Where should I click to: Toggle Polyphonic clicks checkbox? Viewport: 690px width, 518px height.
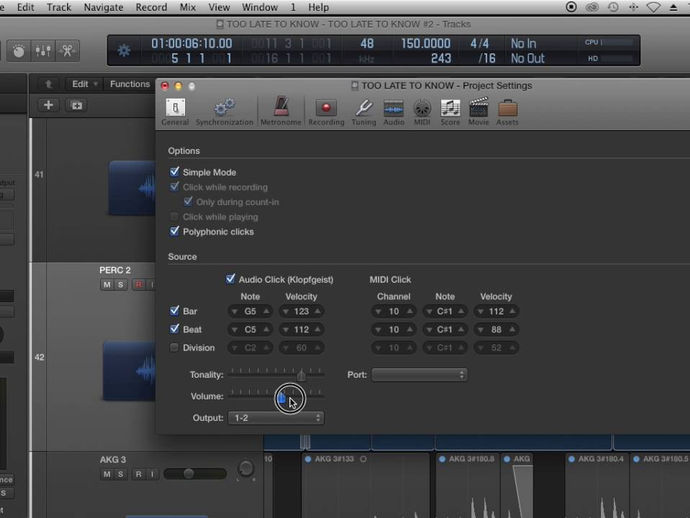(x=174, y=231)
